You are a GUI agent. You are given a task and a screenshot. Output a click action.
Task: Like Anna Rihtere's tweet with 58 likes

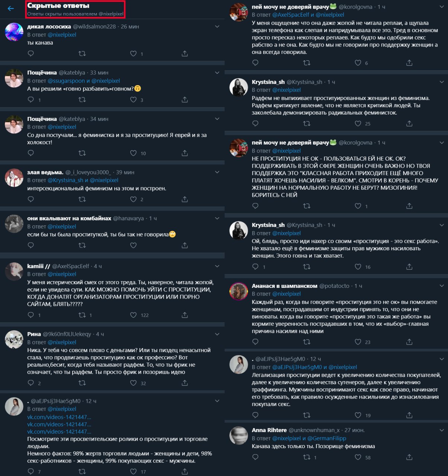pyautogui.click(x=358, y=457)
